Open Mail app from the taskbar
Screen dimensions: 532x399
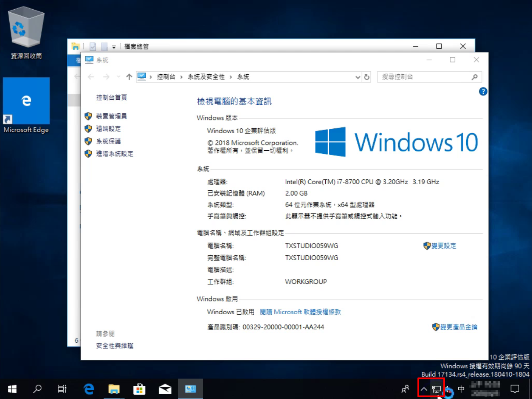click(x=165, y=389)
